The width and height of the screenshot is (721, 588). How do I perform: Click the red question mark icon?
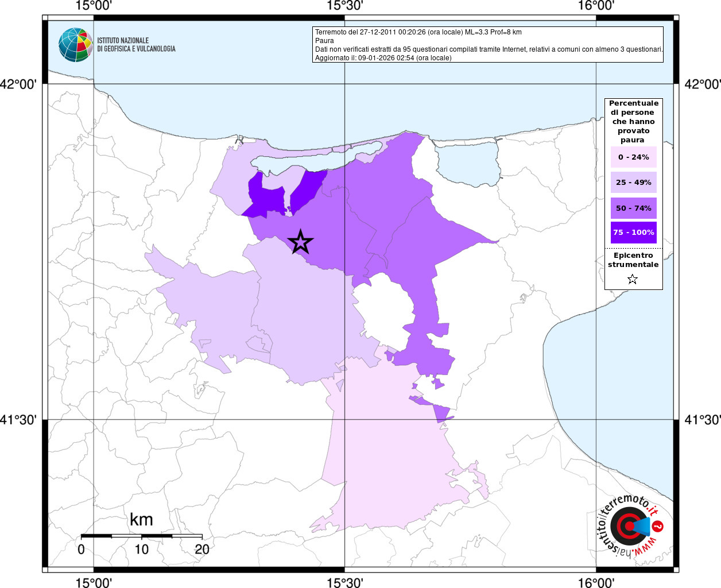point(658,526)
